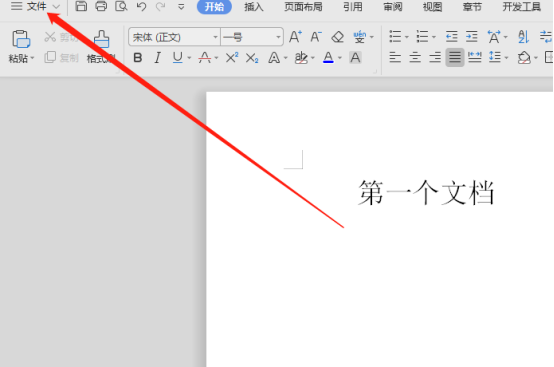Screen dimensions: 554x367
Task: Open line spacing options
Action: [x=495, y=57]
